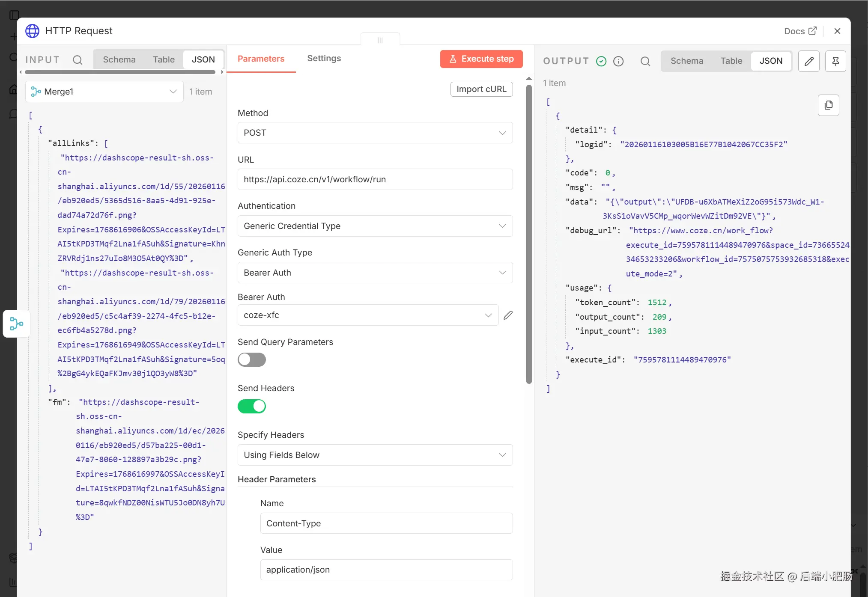This screenshot has width=868, height=597.
Task: Edit output with pencil icon
Action: (808, 61)
